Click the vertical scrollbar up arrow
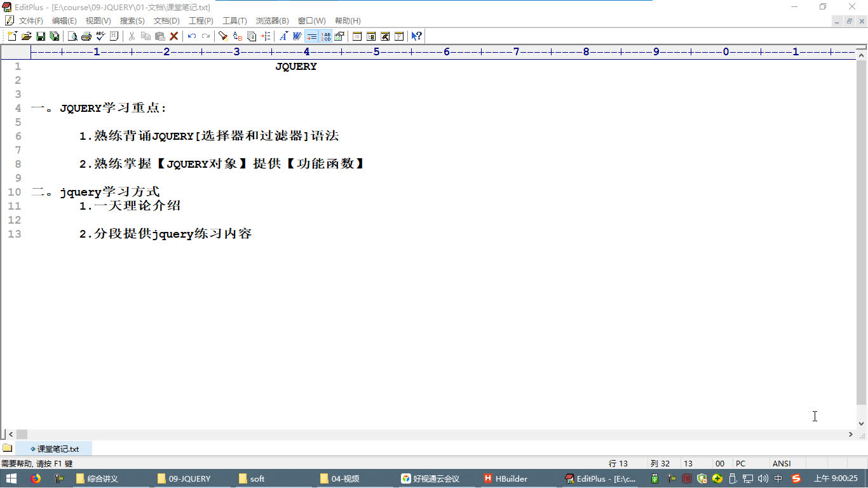The height and width of the screenshot is (488, 868). pyautogui.click(x=862, y=56)
